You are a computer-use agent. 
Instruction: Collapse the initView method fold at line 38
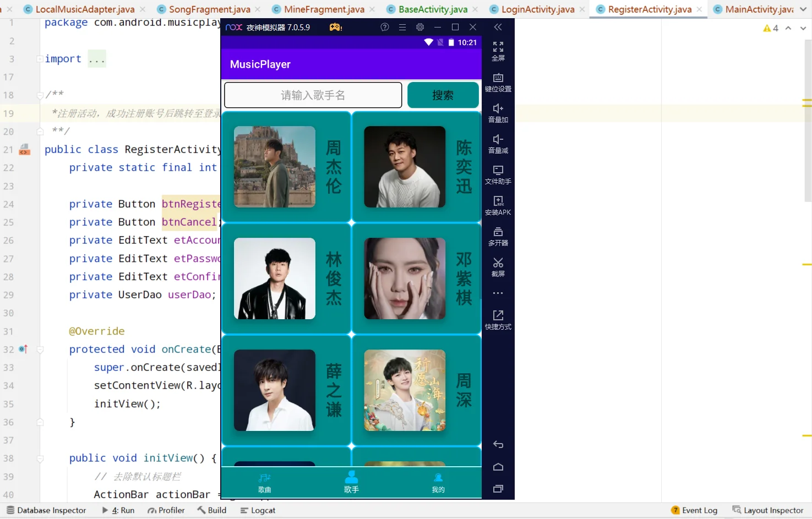tap(40, 458)
